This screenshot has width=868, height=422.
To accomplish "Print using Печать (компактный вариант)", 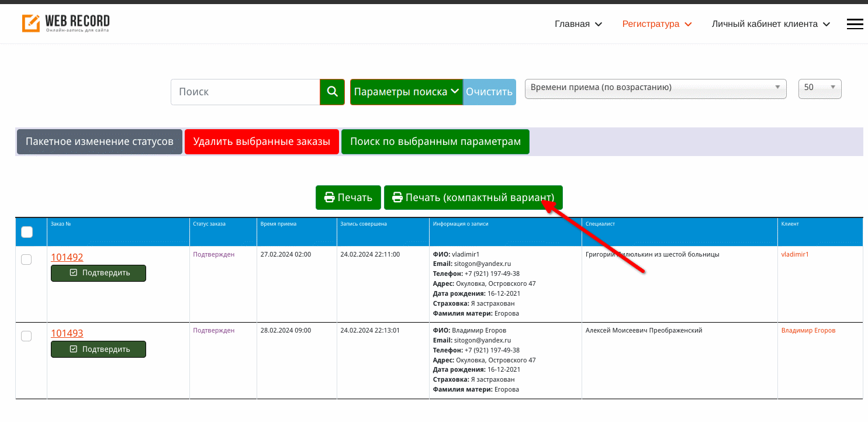I will (x=473, y=198).
